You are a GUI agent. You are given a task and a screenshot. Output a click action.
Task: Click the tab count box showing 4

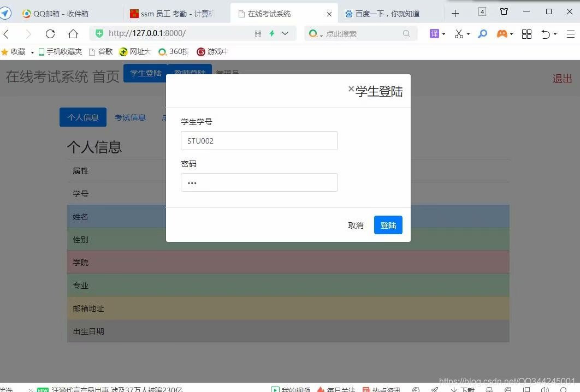(482, 12)
